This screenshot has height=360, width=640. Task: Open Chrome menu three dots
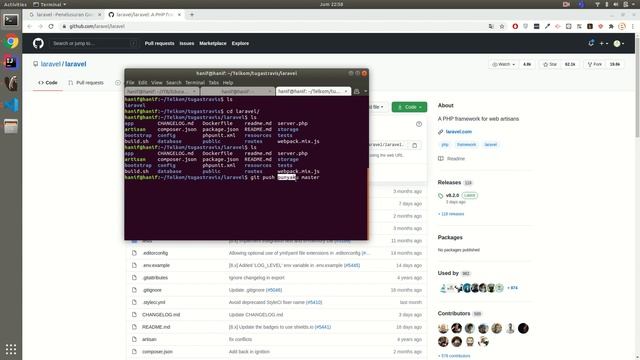tap(633, 26)
